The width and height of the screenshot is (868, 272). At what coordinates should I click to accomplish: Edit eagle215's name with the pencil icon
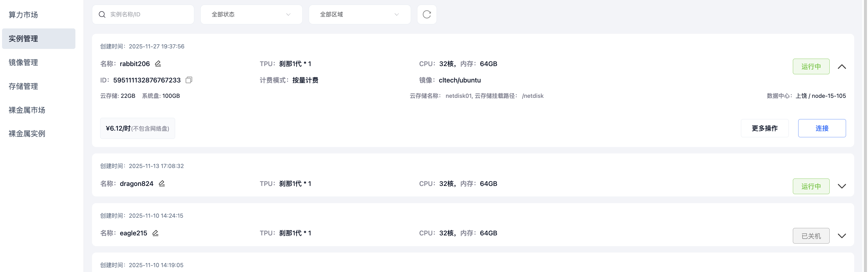[155, 233]
